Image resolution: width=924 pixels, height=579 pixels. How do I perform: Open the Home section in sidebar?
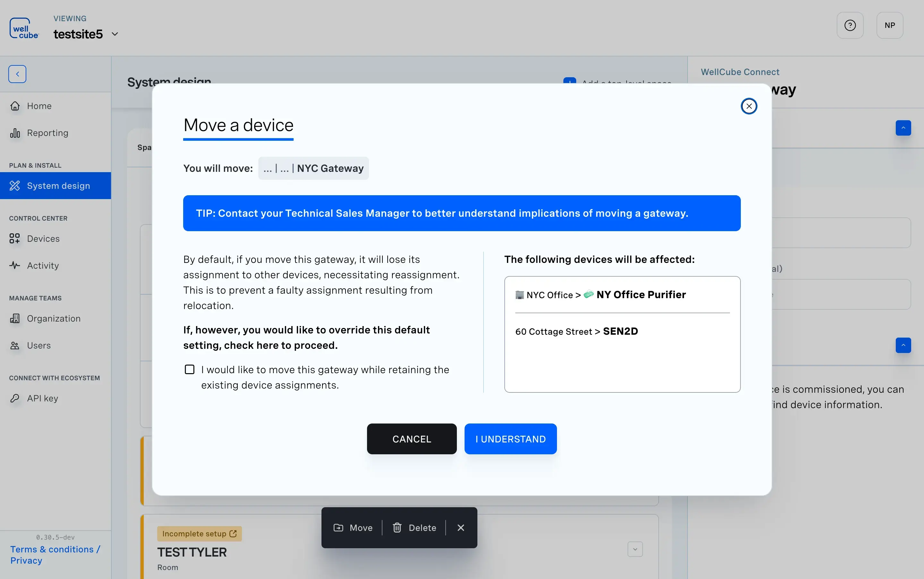pos(39,106)
